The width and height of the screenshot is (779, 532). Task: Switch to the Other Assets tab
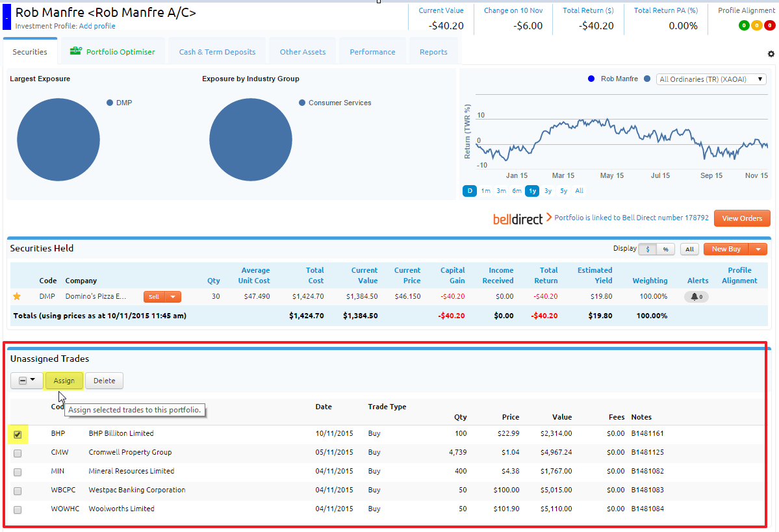click(303, 52)
